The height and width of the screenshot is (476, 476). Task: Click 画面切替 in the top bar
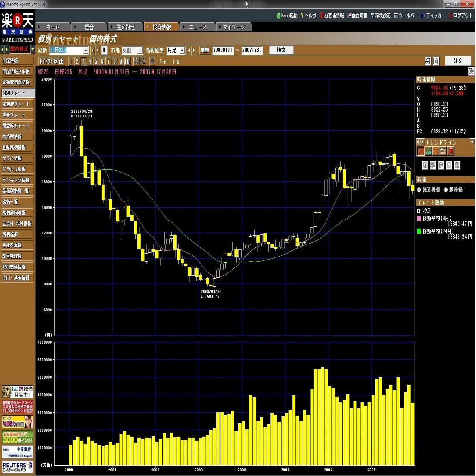pyautogui.click(x=357, y=15)
